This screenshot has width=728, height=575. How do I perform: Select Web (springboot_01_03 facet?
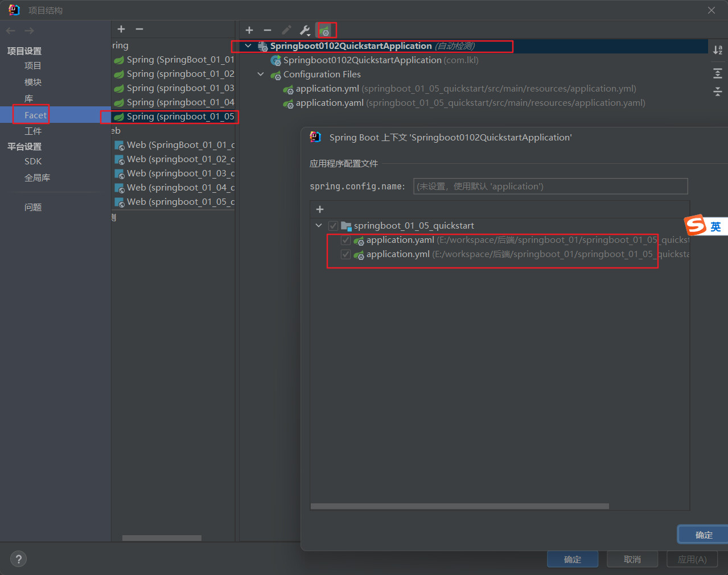[174, 173]
